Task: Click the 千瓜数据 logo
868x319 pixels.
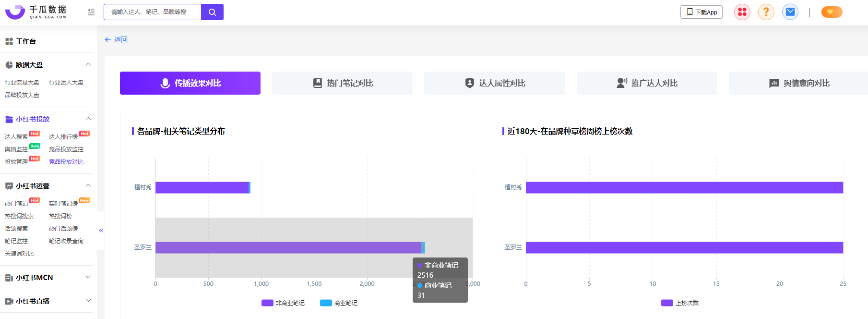Action: coord(36,12)
